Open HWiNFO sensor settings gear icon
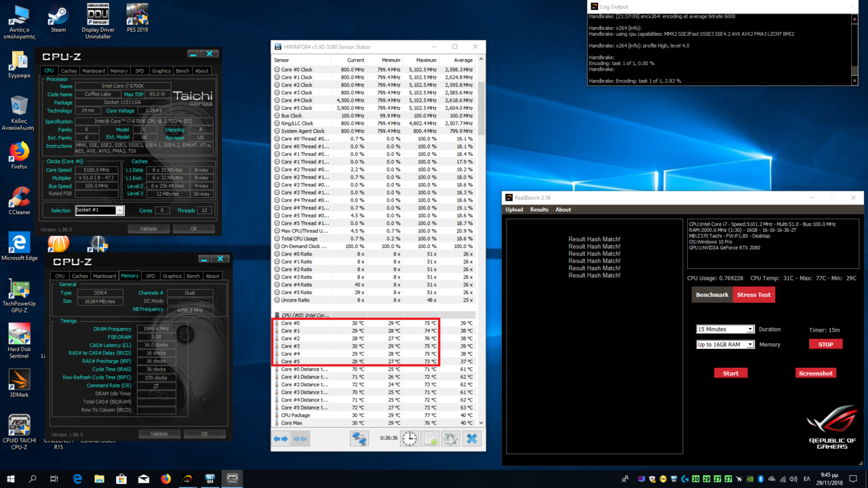Image resolution: width=868 pixels, height=488 pixels. (450, 439)
